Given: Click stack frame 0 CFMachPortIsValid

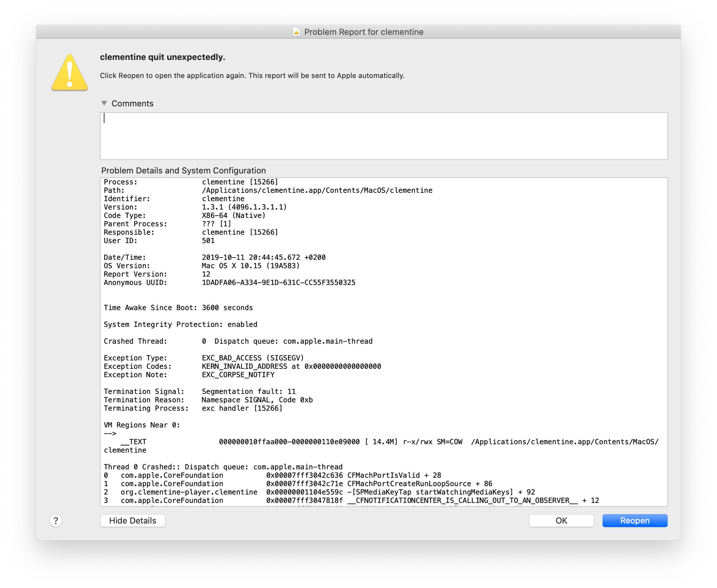Looking at the screenshot, I should pyautogui.click(x=272, y=475).
